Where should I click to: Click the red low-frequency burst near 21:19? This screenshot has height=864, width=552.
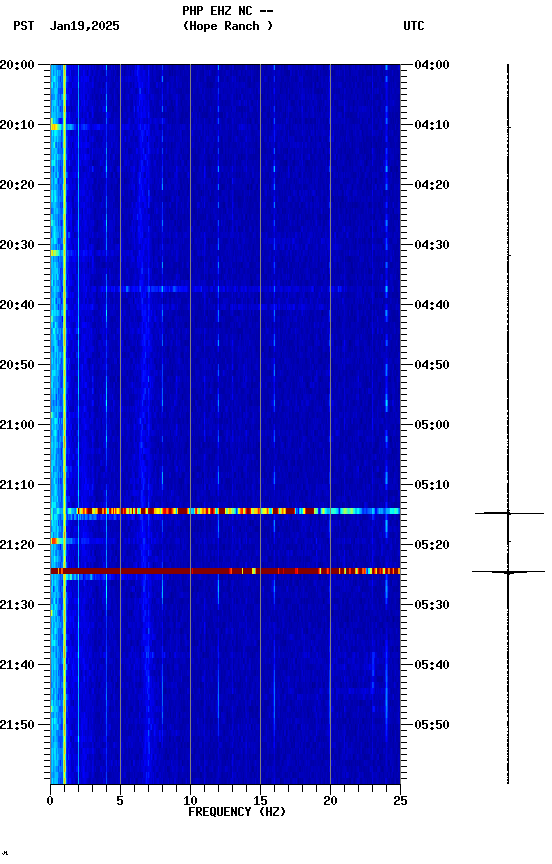(x=54, y=541)
